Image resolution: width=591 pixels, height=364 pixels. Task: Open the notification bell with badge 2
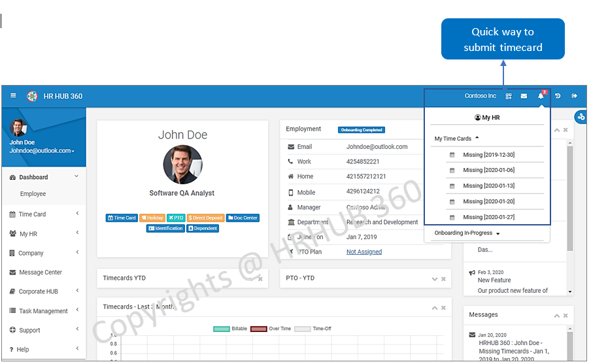click(x=541, y=95)
